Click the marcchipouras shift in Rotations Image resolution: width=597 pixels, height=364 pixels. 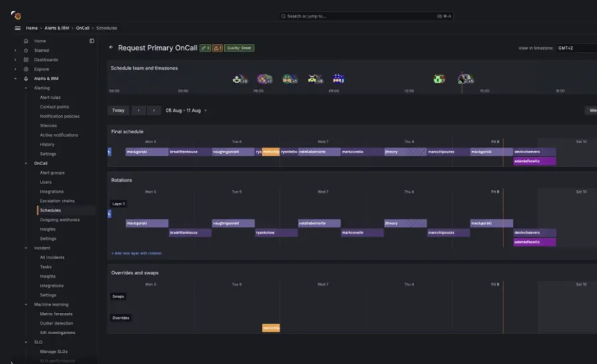click(448, 233)
